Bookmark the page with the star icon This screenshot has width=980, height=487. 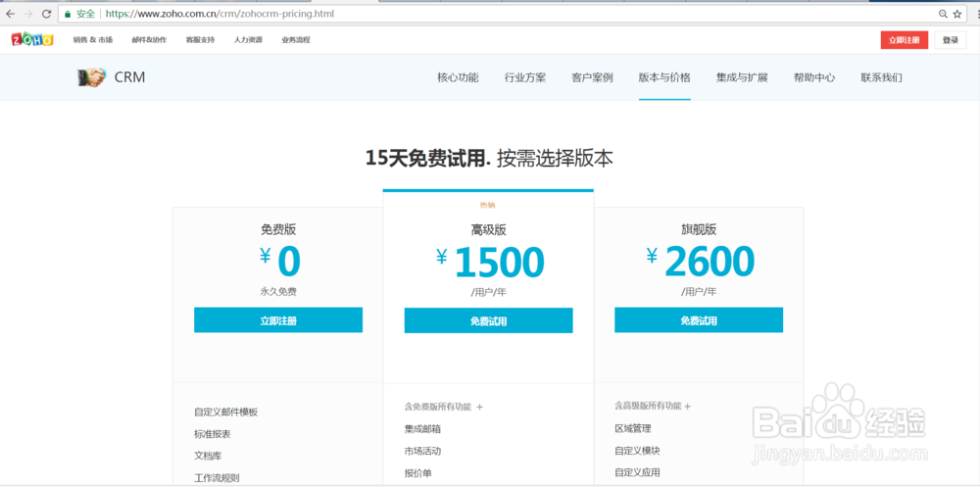pyautogui.click(x=957, y=13)
